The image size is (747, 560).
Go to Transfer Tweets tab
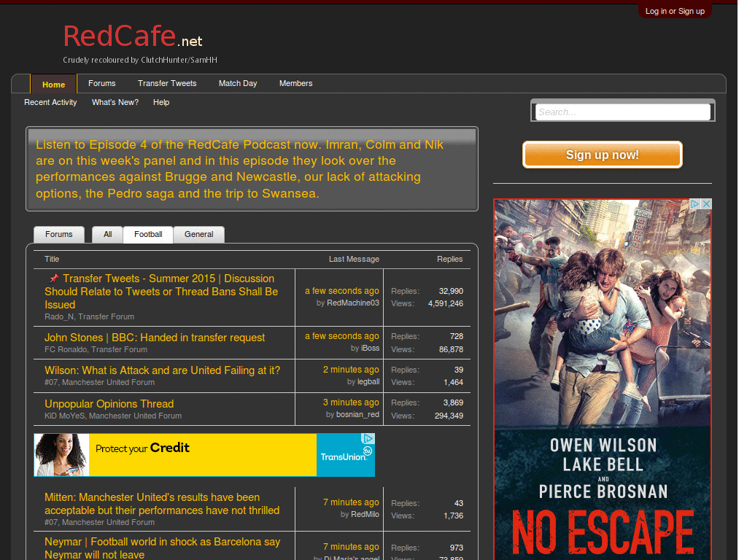(x=167, y=83)
